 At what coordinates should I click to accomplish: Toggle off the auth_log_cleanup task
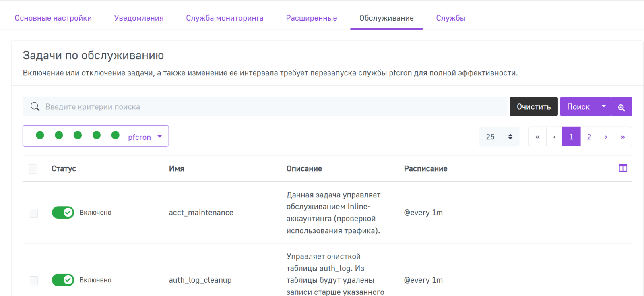point(63,280)
